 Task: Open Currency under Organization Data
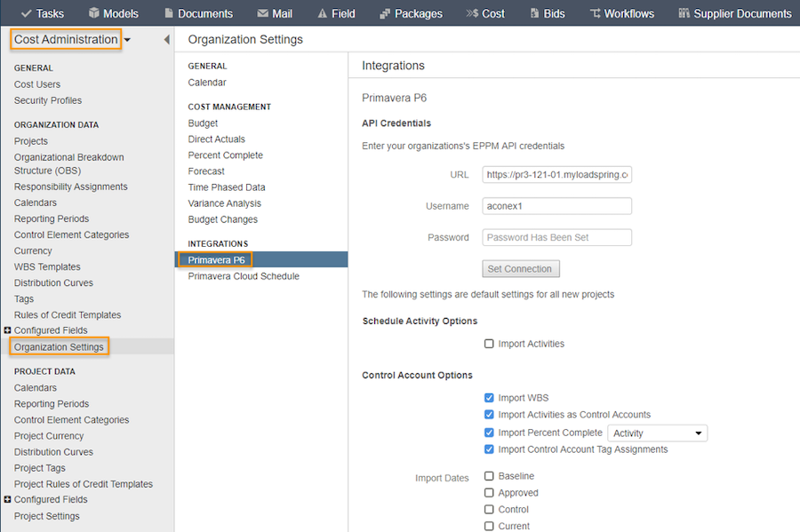pos(33,250)
